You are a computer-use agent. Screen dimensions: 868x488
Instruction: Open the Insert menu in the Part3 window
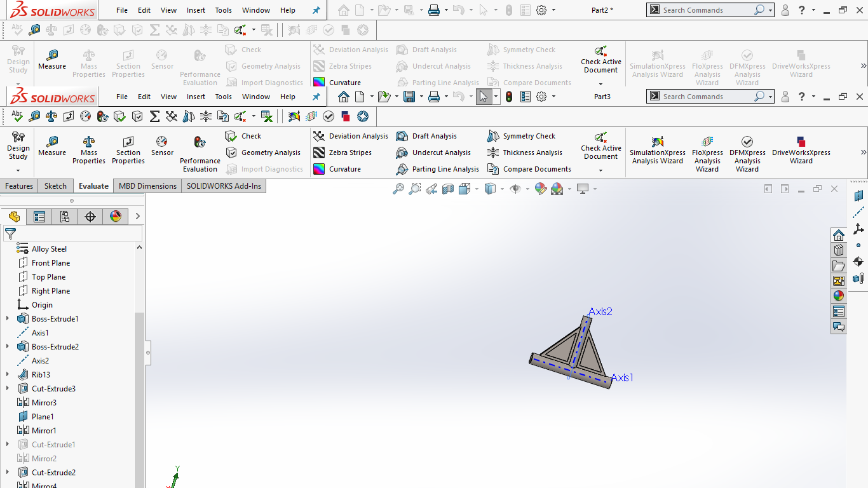point(196,97)
